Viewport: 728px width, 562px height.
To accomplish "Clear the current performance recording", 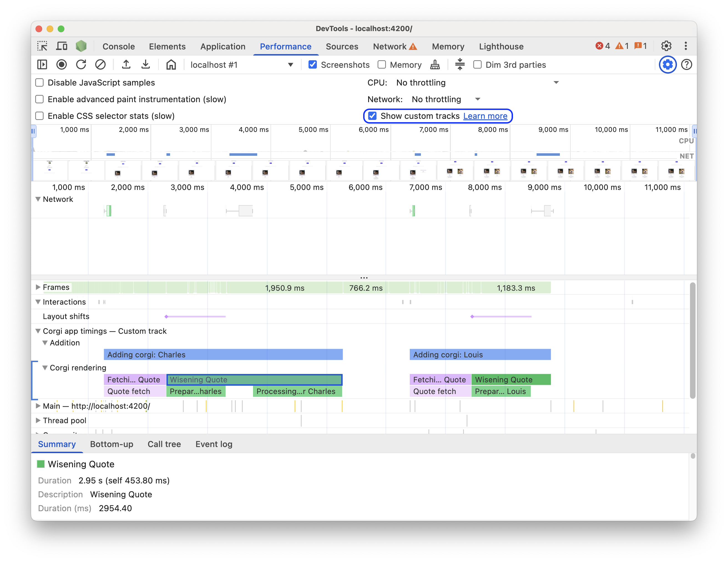I will point(101,64).
